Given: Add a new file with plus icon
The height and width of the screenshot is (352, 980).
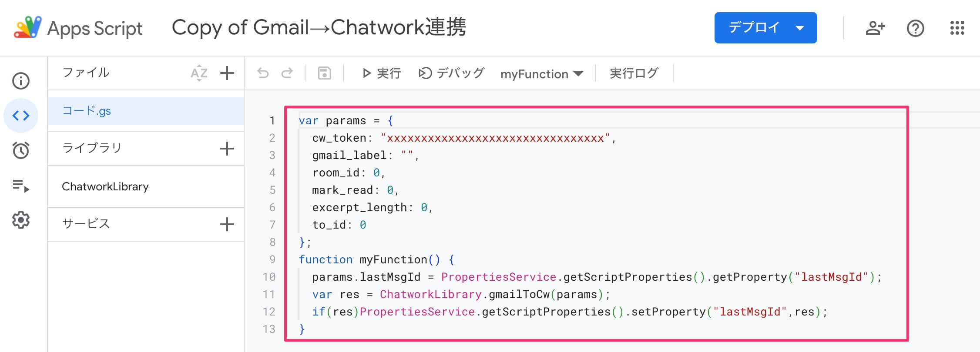Looking at the screenshot, I should tap(227, 73).
